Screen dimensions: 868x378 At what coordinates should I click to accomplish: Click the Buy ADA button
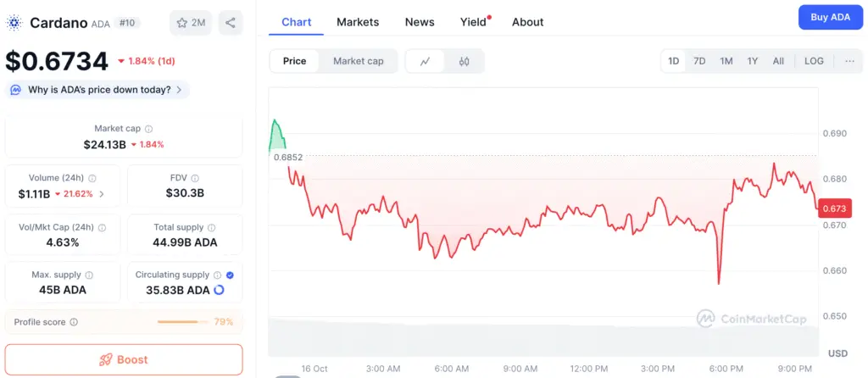point(830,17)
